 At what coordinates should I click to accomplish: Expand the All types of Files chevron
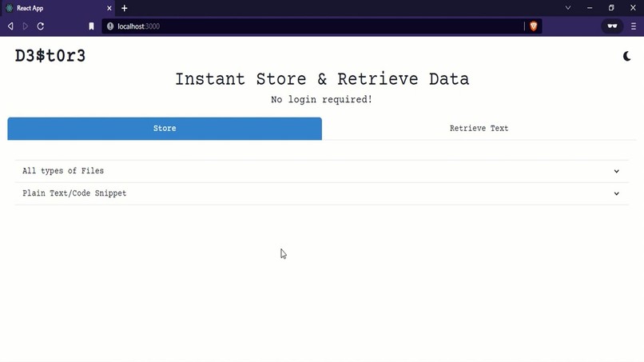coord(617,171)
